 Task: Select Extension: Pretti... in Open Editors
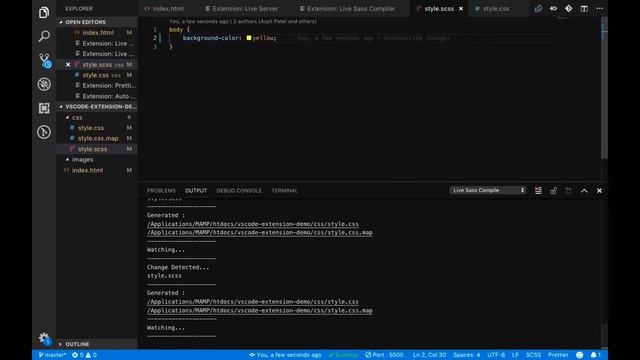click(x=97, y=86)
